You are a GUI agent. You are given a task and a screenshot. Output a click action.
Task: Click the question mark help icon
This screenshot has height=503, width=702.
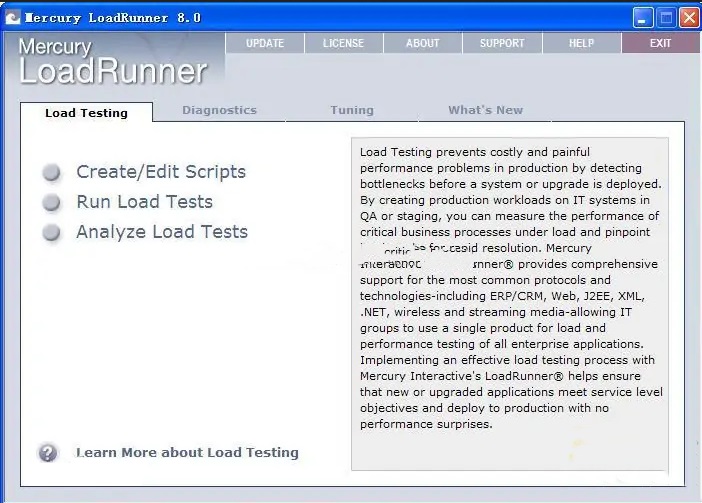point(48,452)
